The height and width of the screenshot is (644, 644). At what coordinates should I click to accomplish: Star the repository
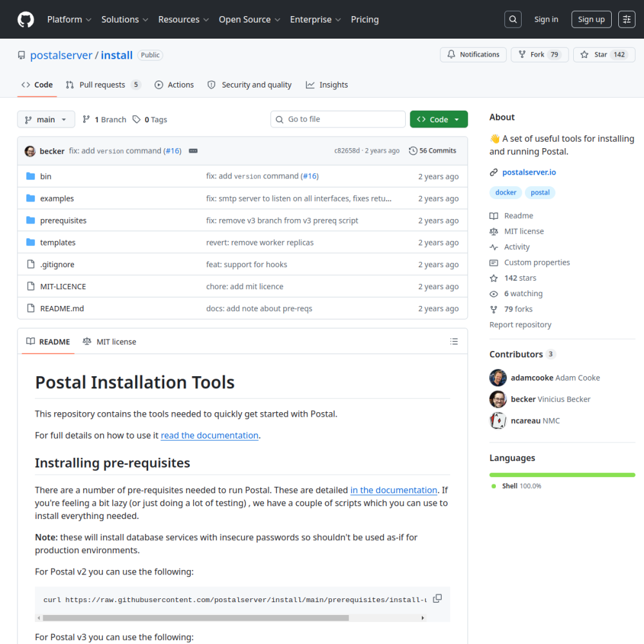[x=604, y=54]
